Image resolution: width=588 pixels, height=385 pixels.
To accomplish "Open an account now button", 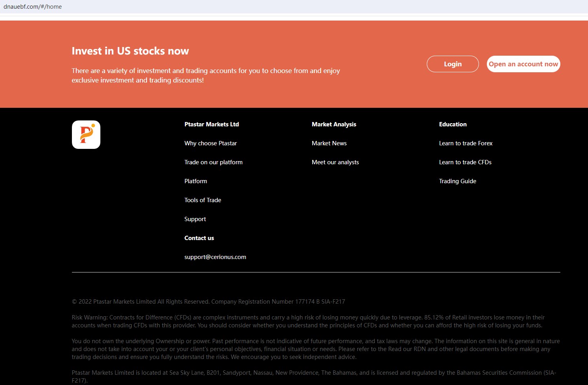I will (524, 64).
